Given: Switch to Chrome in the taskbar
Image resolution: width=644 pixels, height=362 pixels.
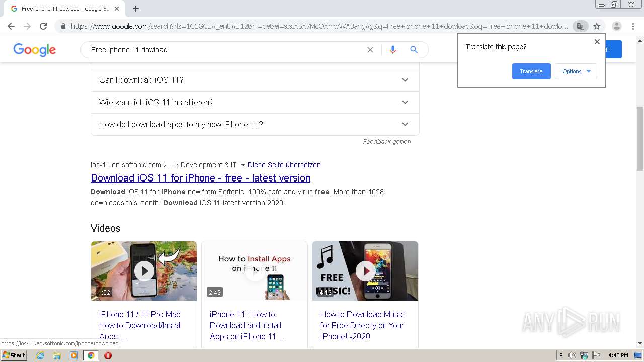Looking at the screenshot, I should click(x=91, y=355).
